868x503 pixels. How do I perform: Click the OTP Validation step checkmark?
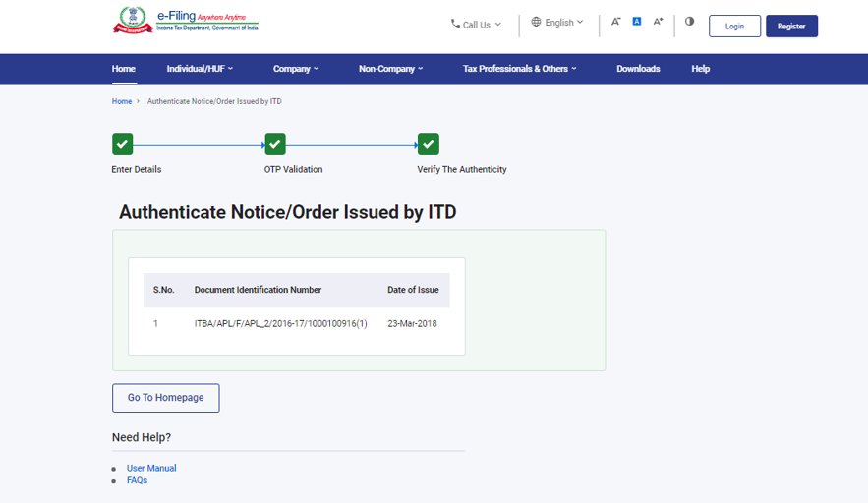(x=275, y=144)
